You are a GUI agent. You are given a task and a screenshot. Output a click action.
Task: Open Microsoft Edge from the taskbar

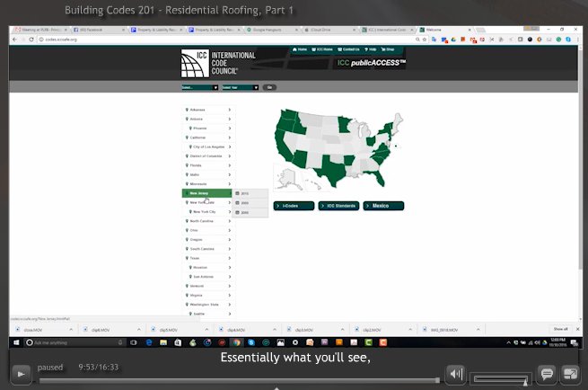[x=149, y=342]
